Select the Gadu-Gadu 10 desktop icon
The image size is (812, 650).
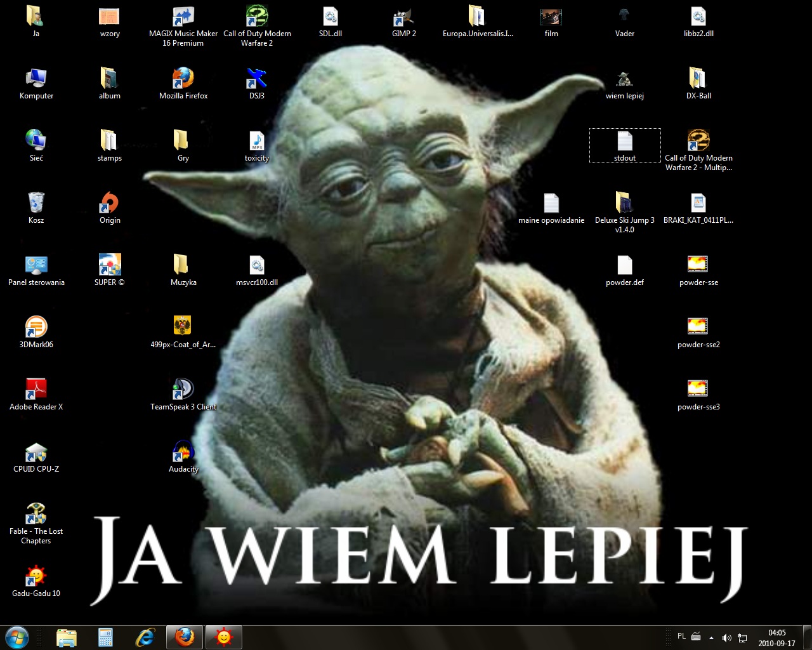(36, 581)
